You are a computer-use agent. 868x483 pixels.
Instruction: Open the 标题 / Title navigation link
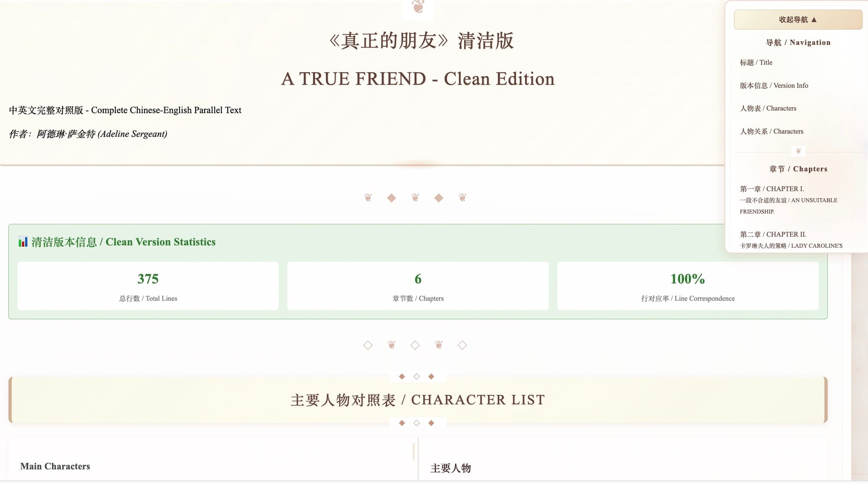[x=756, y=62]
